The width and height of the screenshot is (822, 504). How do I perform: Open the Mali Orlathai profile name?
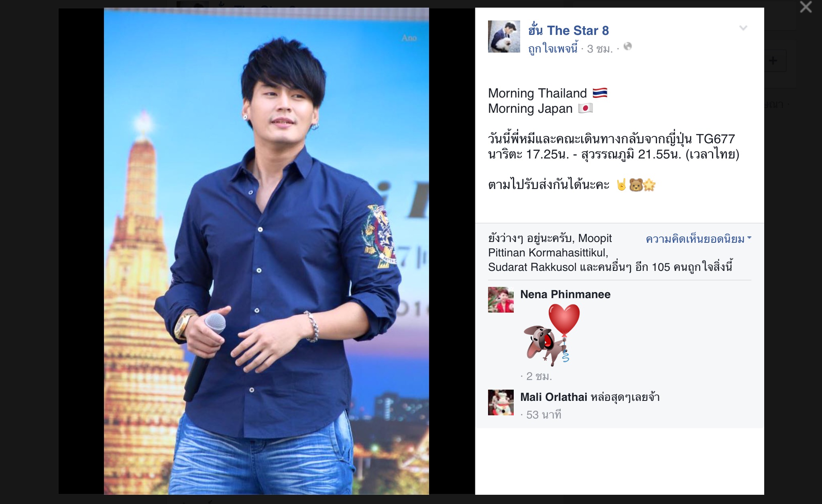[553, 397]
